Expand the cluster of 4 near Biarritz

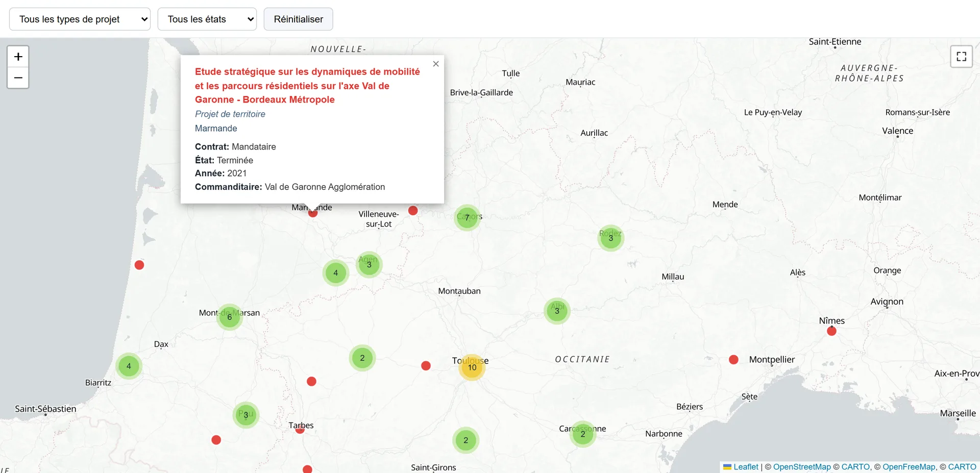[x=129, y=366]
